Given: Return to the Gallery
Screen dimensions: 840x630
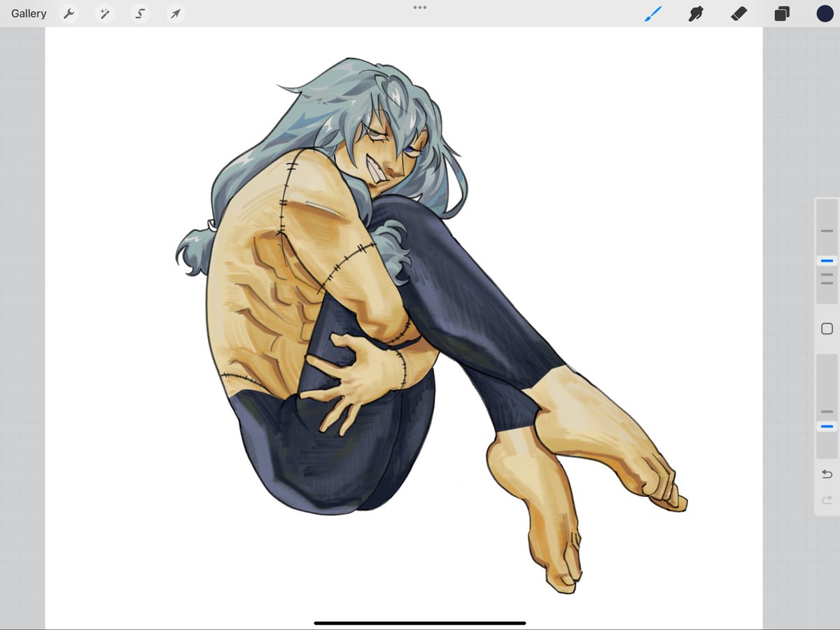Looking at the screenshot, I should tap(29, 13).
